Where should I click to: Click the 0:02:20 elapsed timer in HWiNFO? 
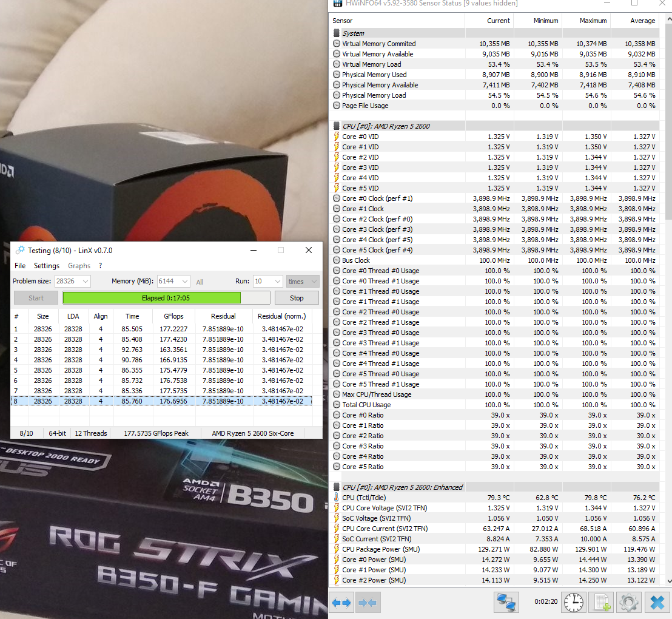point(546,601)
